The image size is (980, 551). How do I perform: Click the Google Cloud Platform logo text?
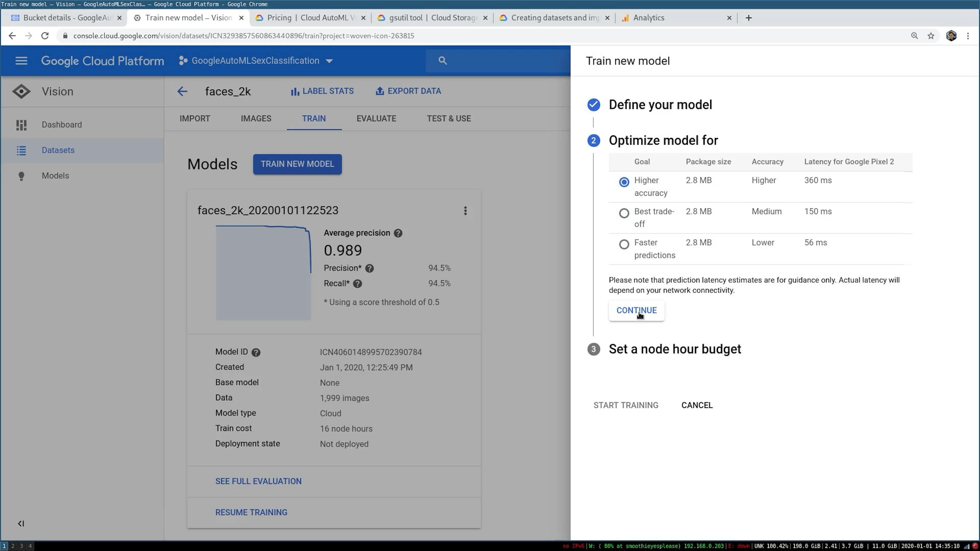coord(102,61)
